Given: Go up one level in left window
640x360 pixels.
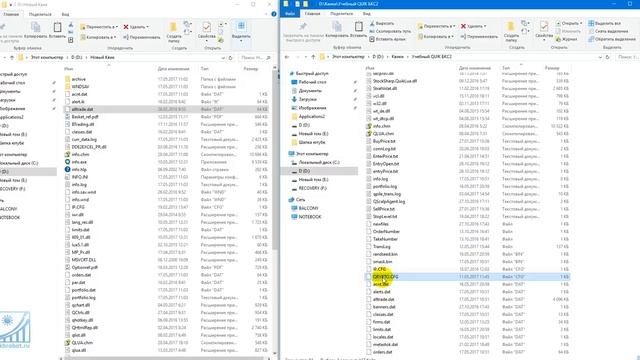Looking at the screenshot, I should [x=12, y=58].
